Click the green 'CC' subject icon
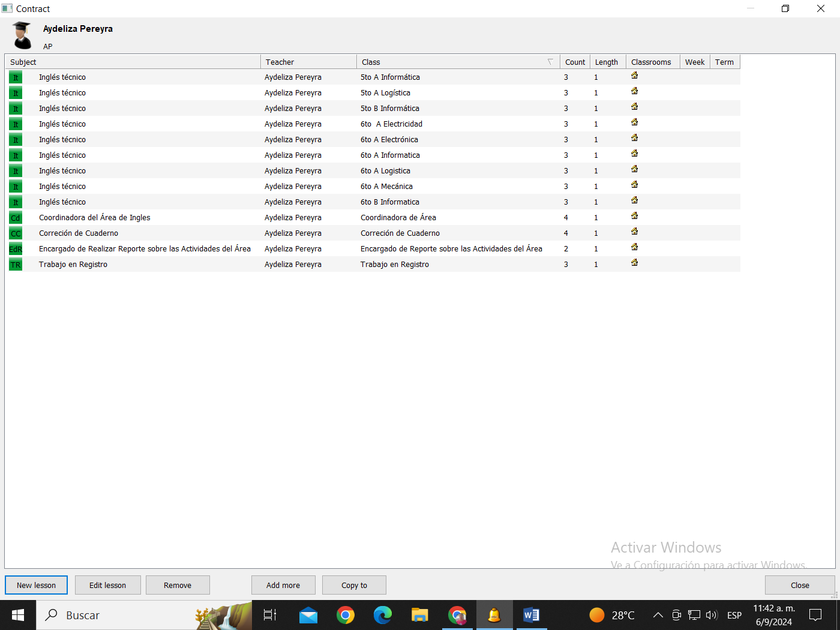840x630 pixels. click(16, 233)
